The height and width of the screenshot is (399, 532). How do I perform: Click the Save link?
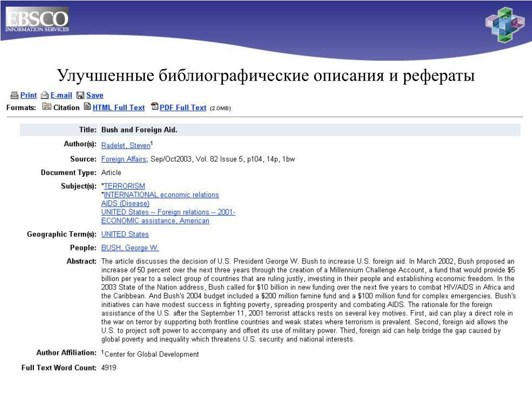(x=95, y=96)
